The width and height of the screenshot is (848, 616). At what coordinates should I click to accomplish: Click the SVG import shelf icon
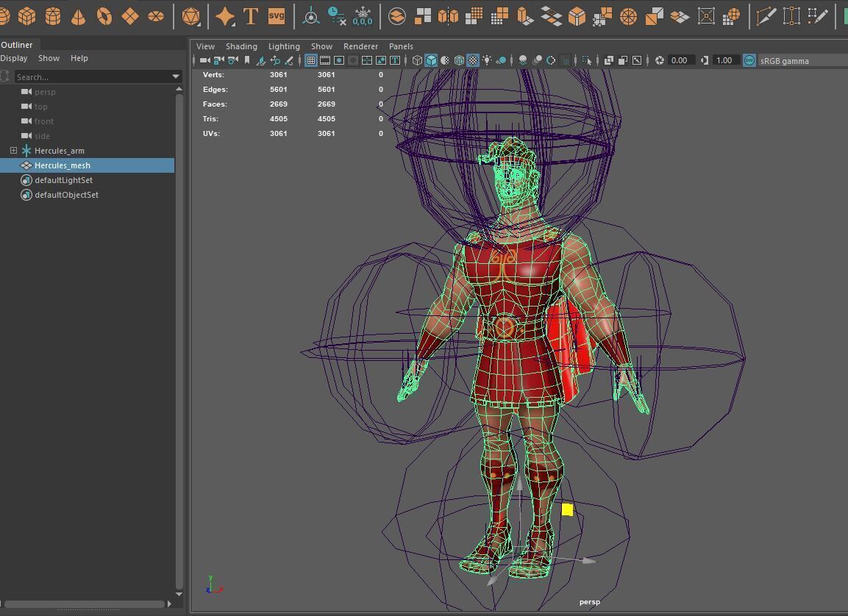277,16
